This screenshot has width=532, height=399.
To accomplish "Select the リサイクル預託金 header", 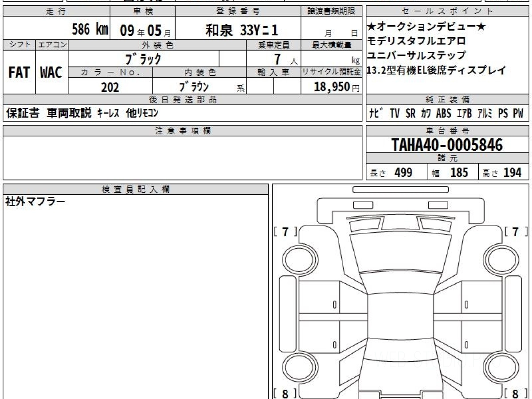I will 332,73.
